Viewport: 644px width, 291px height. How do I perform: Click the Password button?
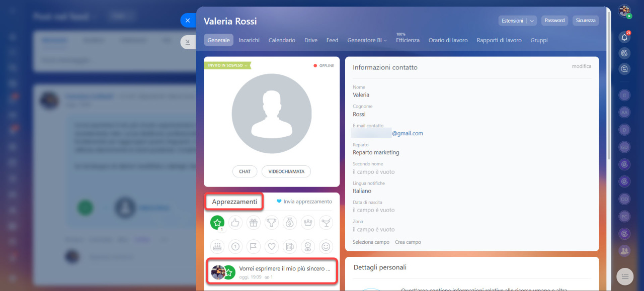tap(554, 21)
